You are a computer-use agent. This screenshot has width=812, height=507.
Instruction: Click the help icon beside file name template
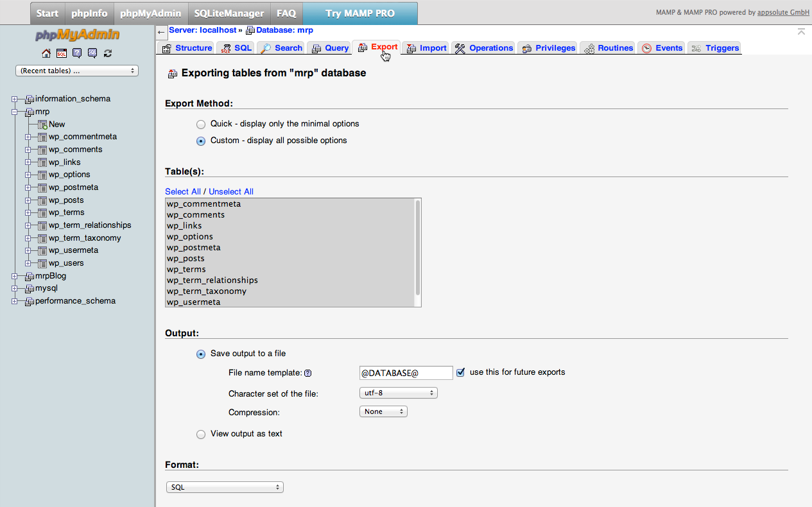pos(307,372)
